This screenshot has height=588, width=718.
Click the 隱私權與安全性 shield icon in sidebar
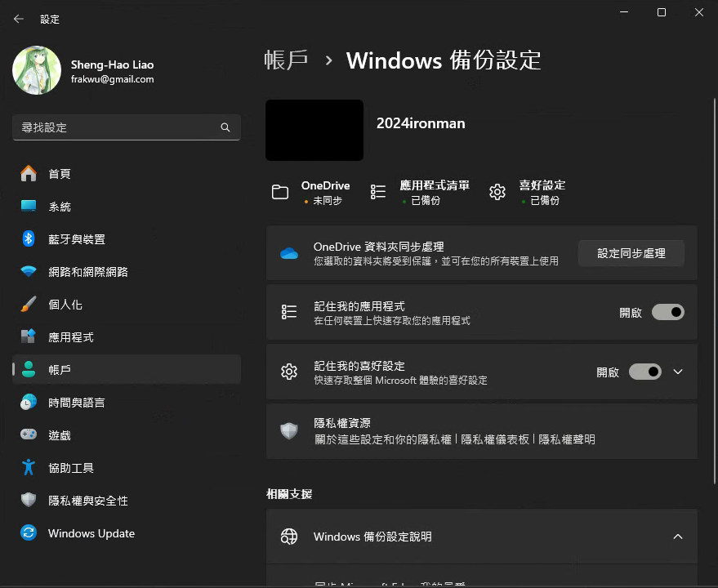[x=29, y=500]
